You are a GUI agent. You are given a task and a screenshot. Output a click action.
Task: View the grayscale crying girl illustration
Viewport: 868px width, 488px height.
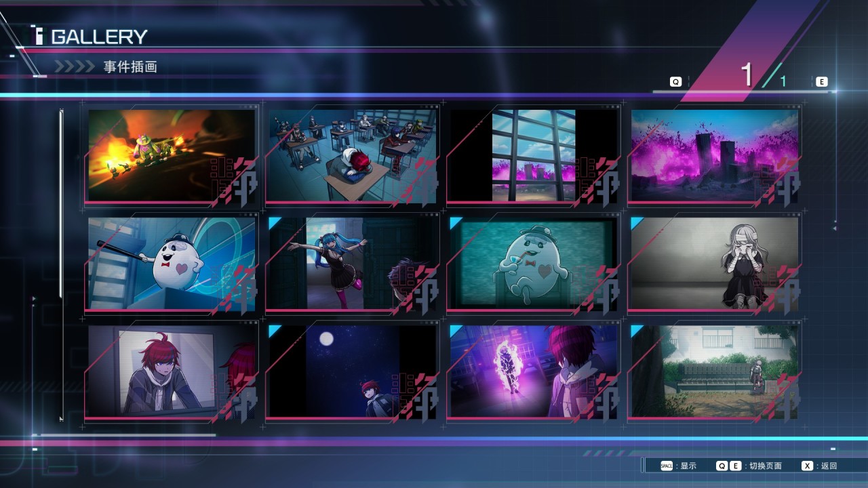click(x=714, y=264)
